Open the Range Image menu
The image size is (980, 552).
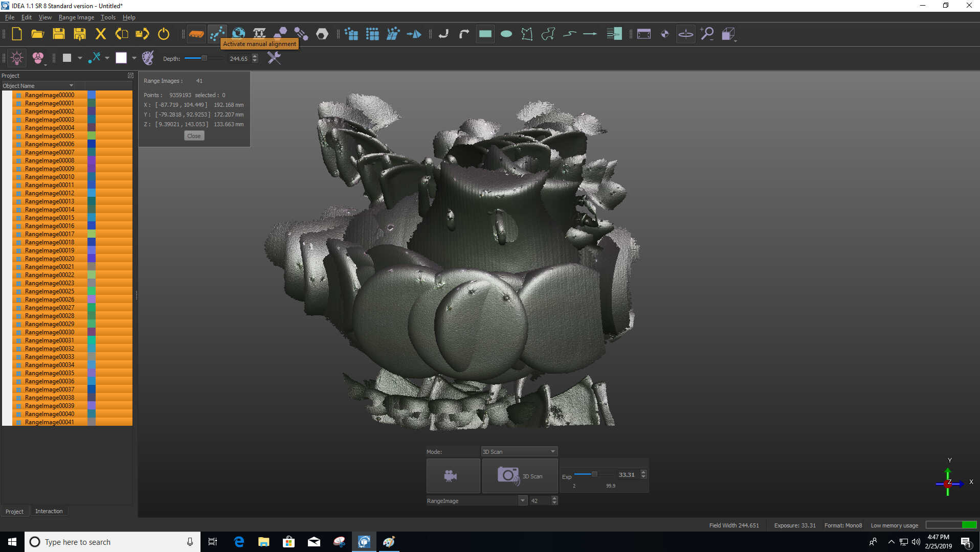[76, 17]
